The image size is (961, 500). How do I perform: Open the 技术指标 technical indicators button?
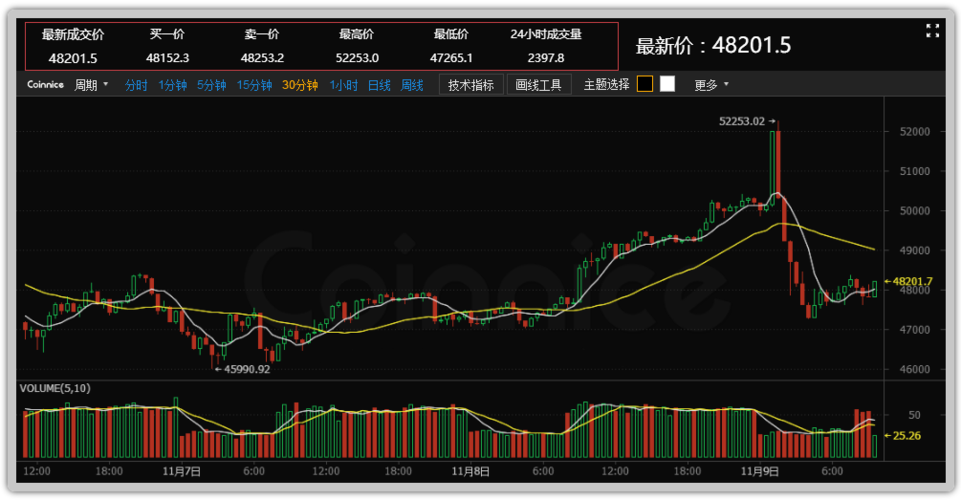(470, 85)
